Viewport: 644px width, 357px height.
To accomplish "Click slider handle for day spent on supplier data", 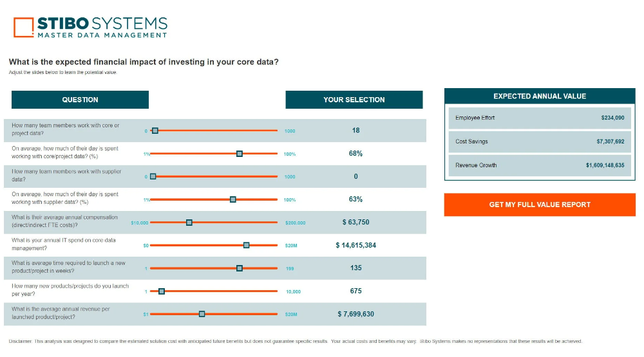I will [x=233, y=199].
